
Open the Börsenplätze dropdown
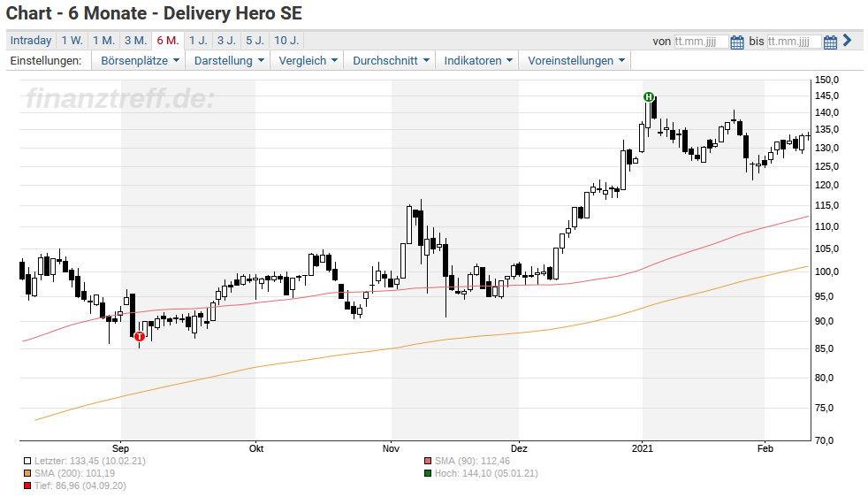(140, 60)
